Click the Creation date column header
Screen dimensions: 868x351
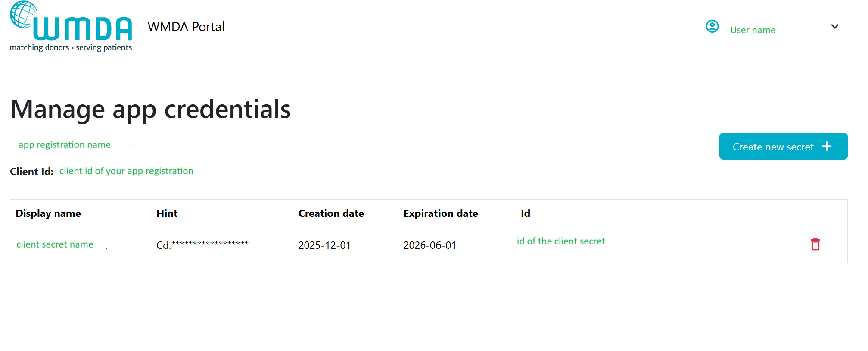pos(331,213)
